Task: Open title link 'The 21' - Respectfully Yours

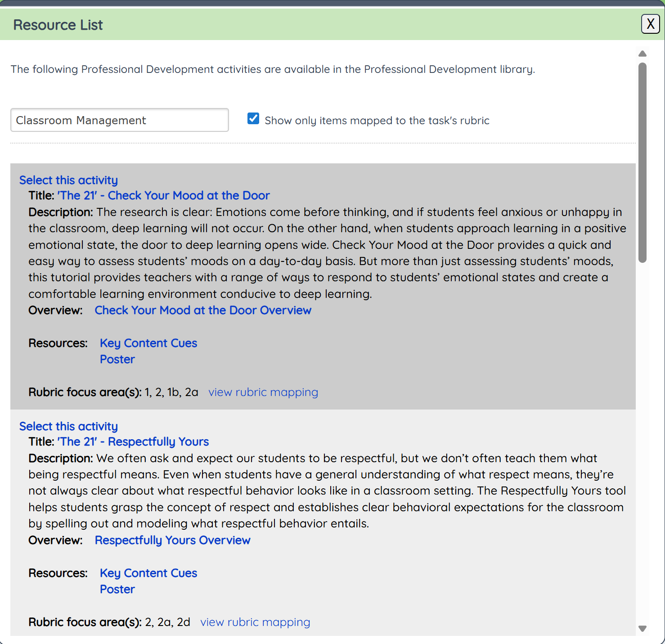Action: 133,441
